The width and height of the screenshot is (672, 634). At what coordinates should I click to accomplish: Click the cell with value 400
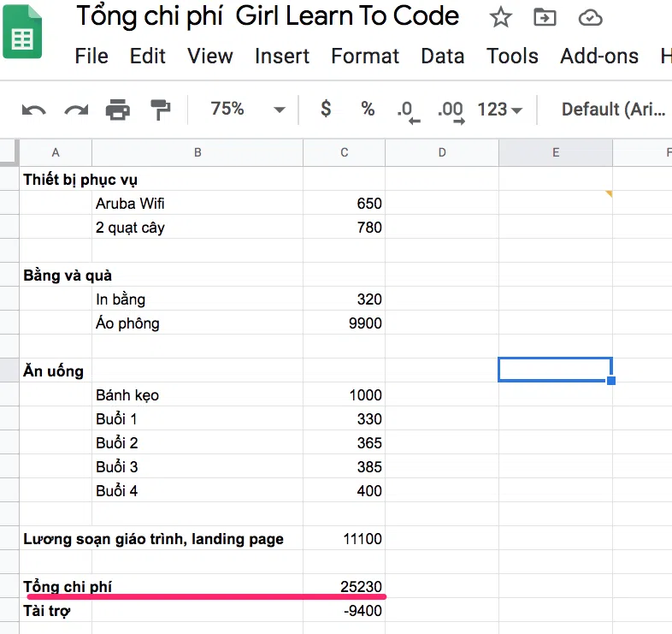[x=345, y=491]
